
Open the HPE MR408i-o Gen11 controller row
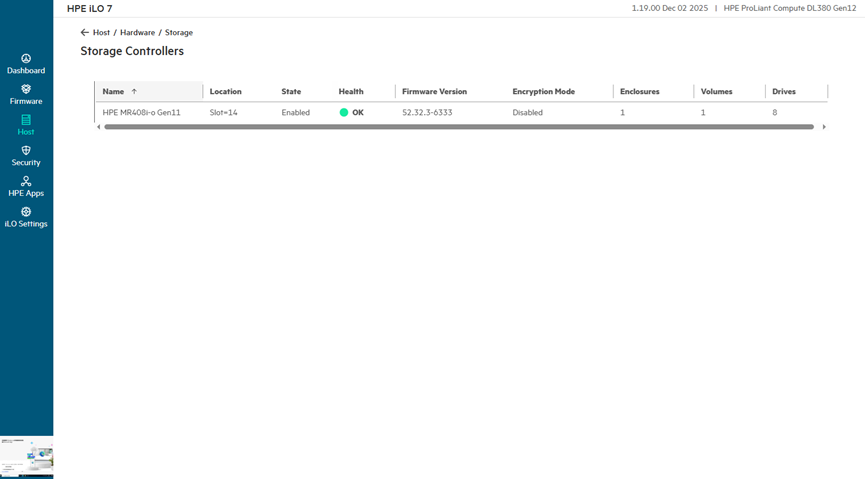coord(141,113)
